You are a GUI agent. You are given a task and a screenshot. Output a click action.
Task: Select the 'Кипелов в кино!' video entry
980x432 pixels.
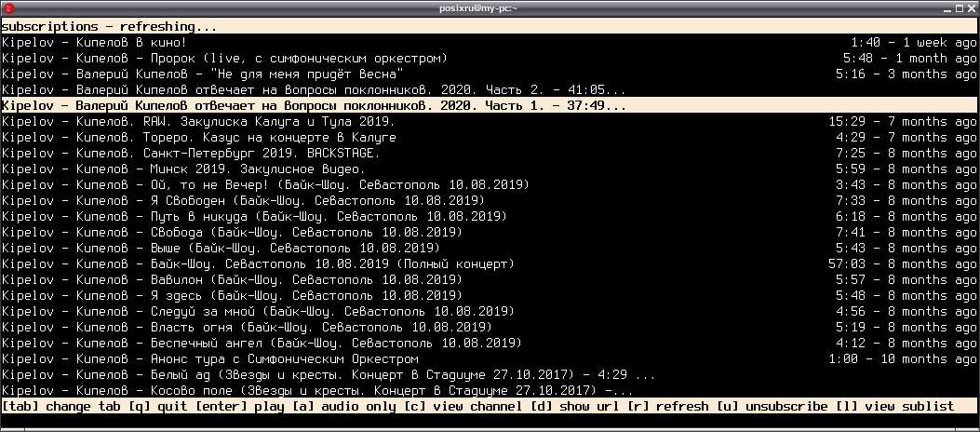tap(490, 43)
